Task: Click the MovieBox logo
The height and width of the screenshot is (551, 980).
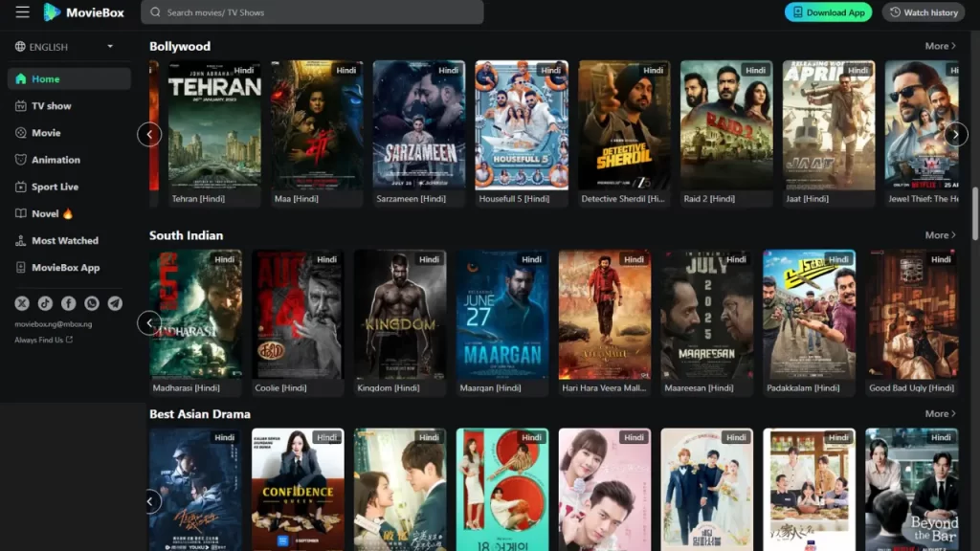Action: (x=84, y=11)
